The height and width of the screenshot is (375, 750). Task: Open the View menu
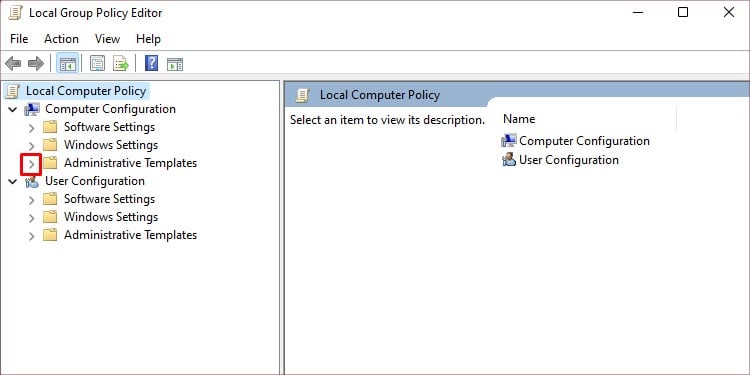(107, 39)
